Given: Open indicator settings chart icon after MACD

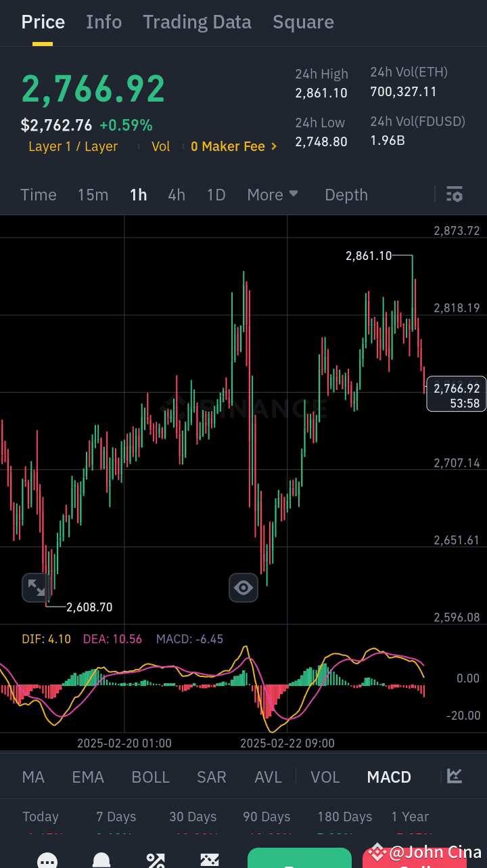Looking at the screenshot, I should pos(455,776).
